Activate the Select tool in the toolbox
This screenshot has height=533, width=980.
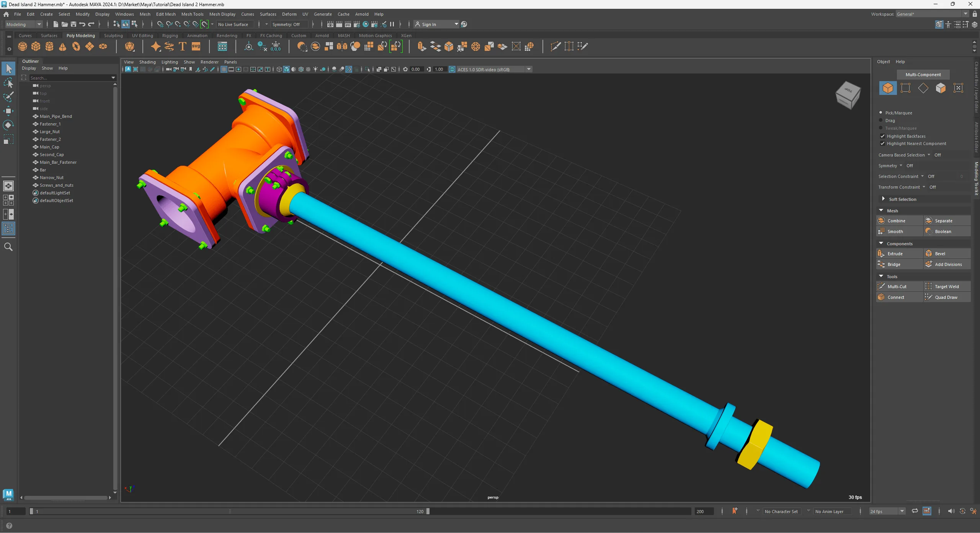(x=8, y=69)
